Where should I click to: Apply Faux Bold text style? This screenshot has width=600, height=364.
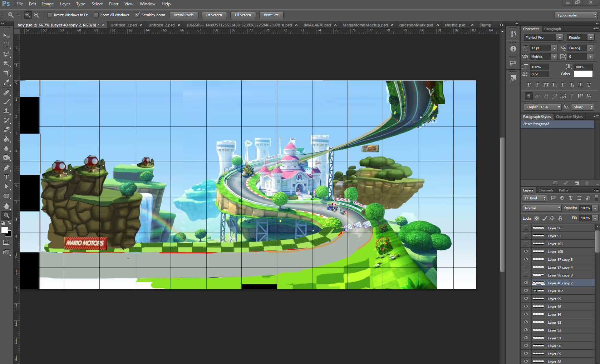click(528, 85)
